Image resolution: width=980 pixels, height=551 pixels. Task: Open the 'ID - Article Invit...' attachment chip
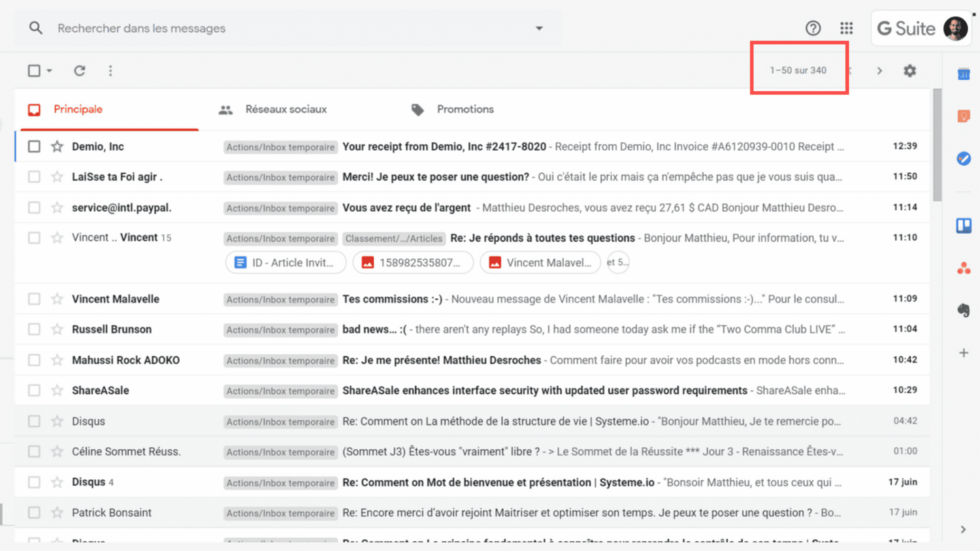[x=286, y=262]
